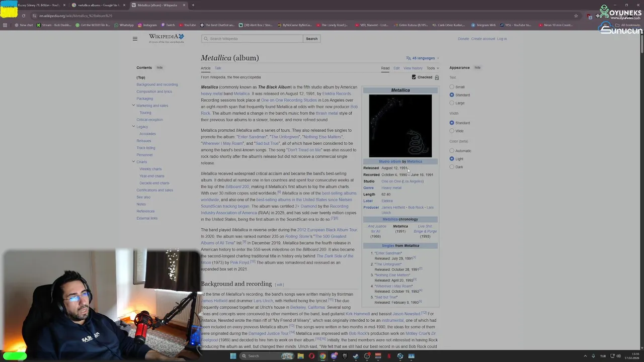This screenshot has width=644, height=362.
Task: Close the Metallica (album) Wikipedia tab
Action: coord(184,5)
